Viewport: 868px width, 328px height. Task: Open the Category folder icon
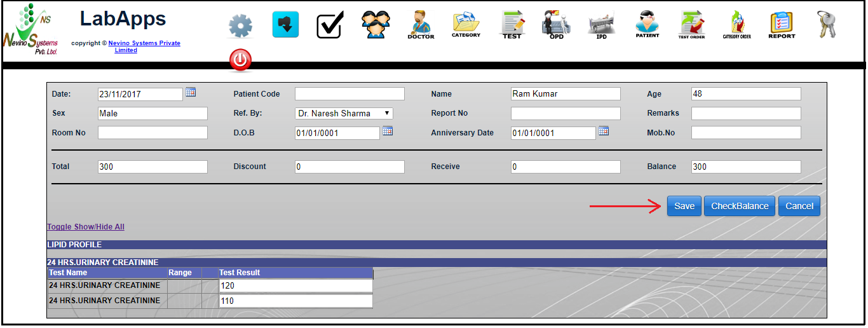(466, 25)
